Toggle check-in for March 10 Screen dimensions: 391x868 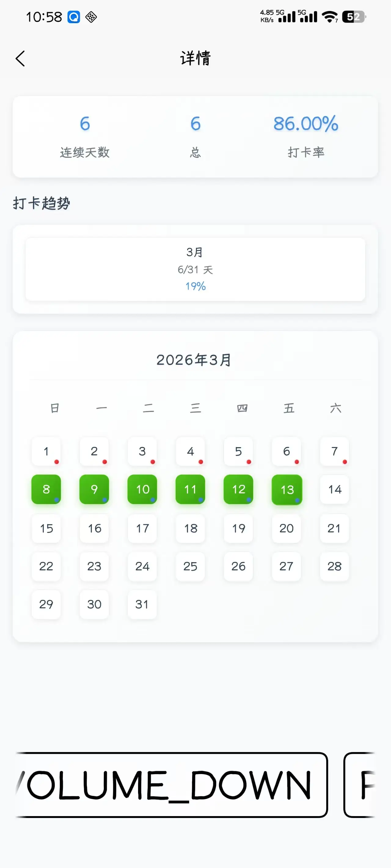142,489
